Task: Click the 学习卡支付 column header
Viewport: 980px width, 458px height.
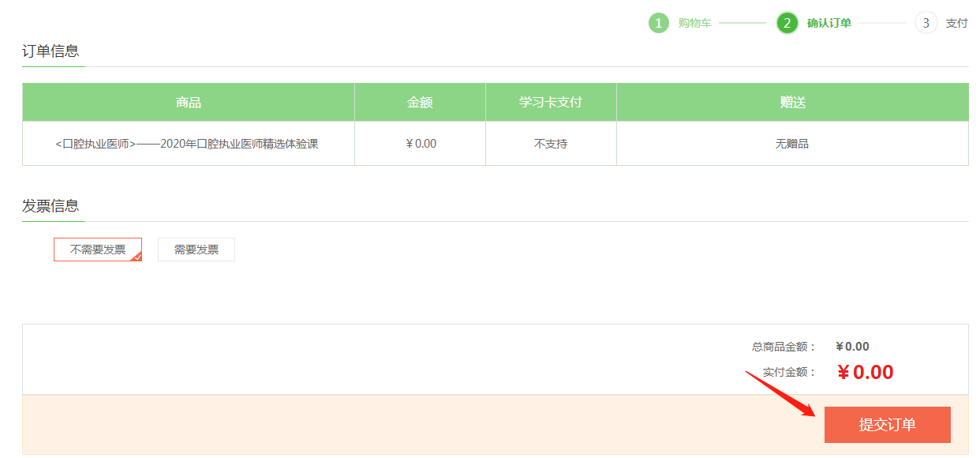Action: [x=550, y=103]
